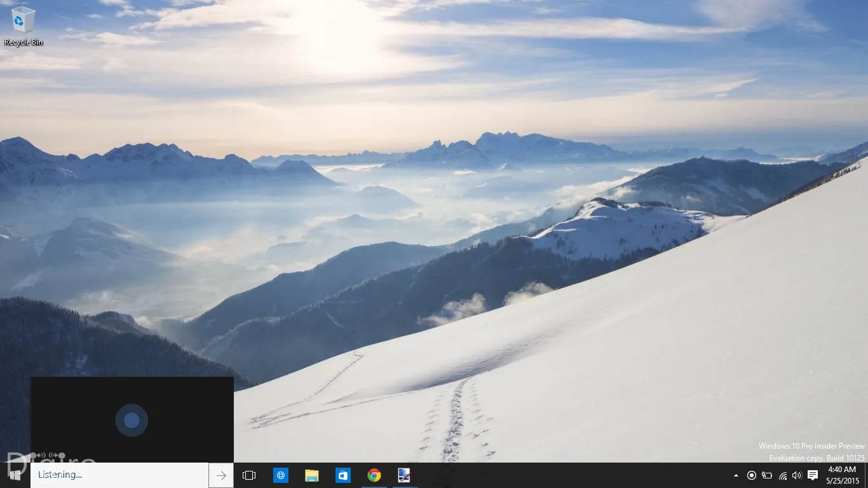868x488 pixels.
Task: Open the running app beside Chrome
Action: point(404,475)
